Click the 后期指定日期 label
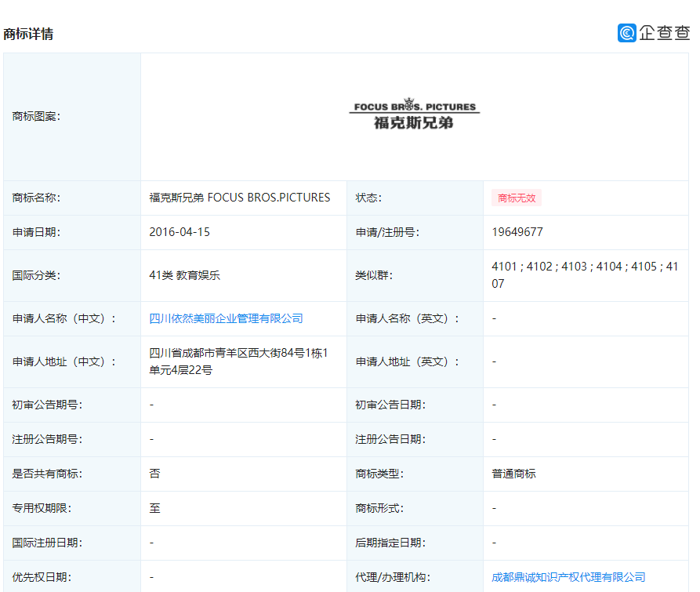 click(390, 543)
